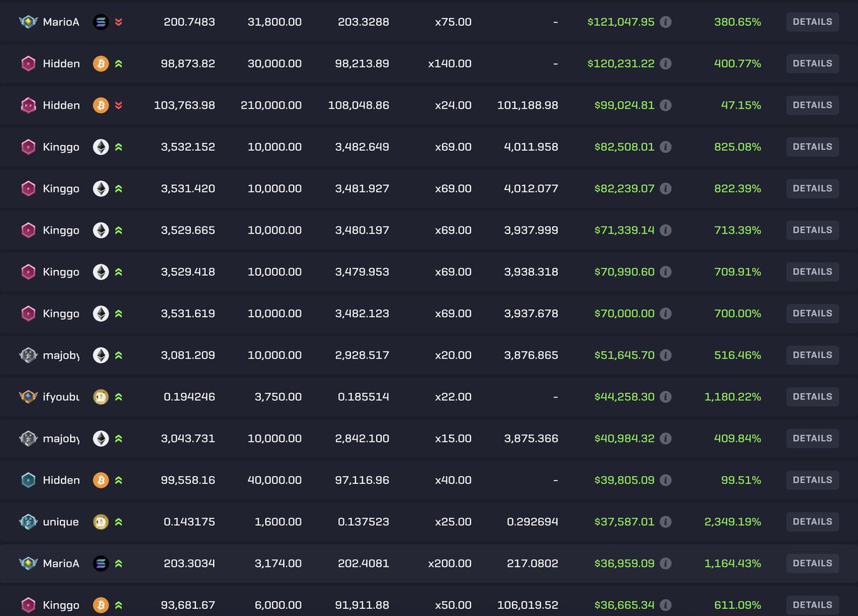Open DETAILS for the 713.39% trade
Image resolution: width=858 pixels, height=616 pixels.
point(812,230)
